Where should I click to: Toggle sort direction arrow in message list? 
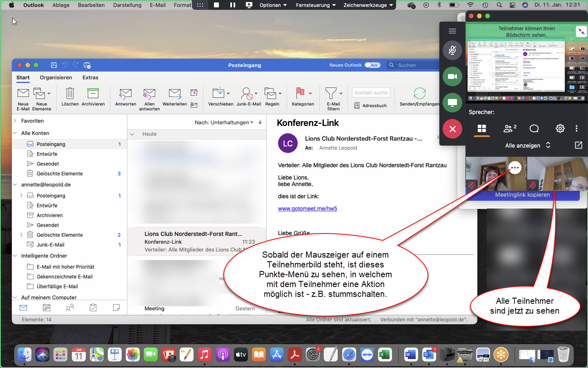tap(260, 122)
